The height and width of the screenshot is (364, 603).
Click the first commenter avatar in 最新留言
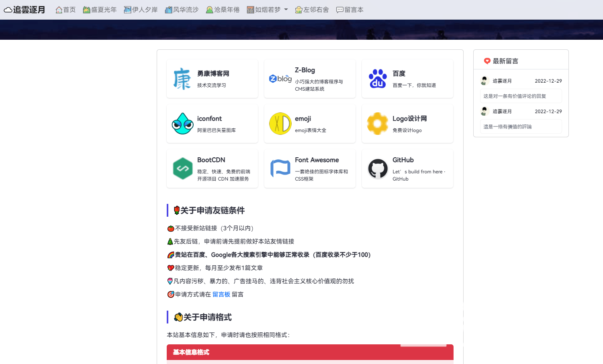click(484, 81)
